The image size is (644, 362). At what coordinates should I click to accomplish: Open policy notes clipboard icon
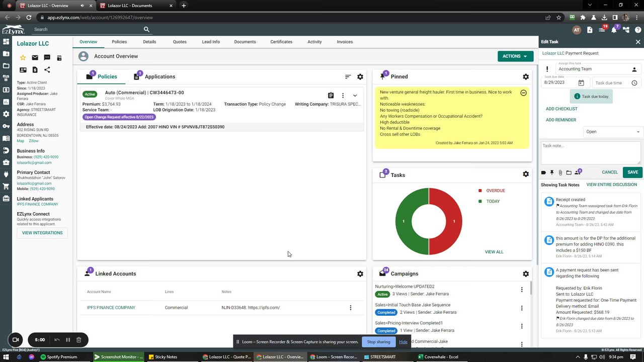tap(331, 96)
